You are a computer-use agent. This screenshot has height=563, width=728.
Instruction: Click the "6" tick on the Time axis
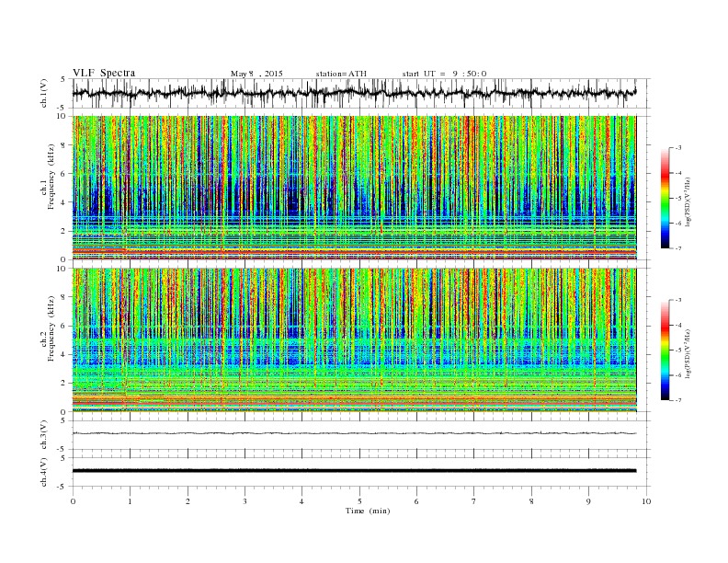(416, 501)
